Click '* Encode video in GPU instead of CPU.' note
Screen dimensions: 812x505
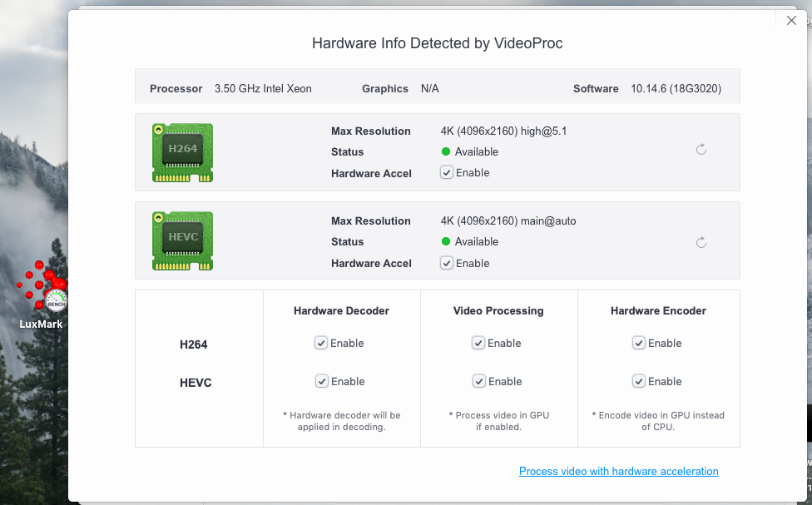[658, 421]
